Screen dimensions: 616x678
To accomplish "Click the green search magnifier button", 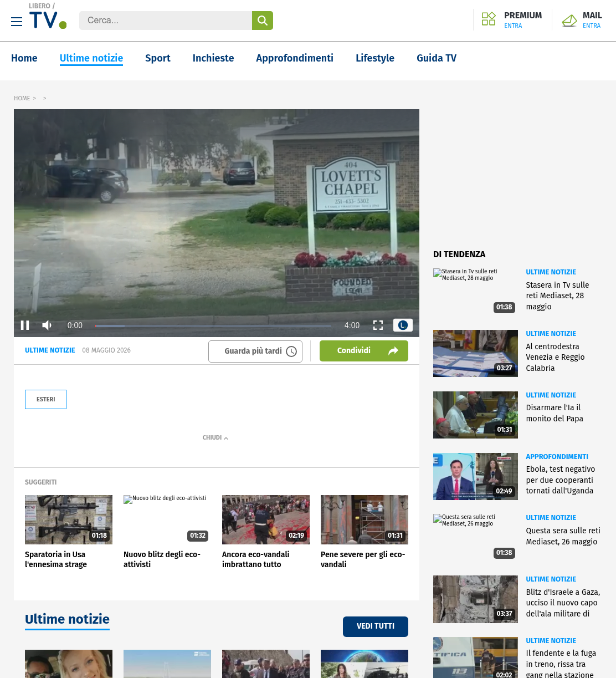I will pyautogui.click(x=263, y=21).
